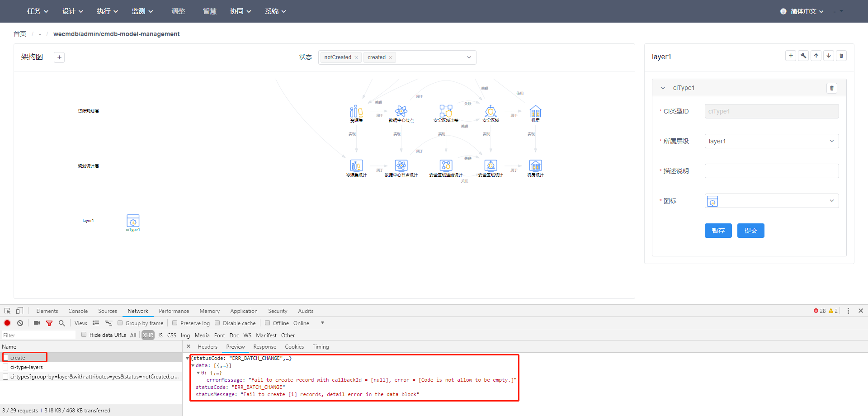
Task: Click the trash icon next to ciType1 header
Action: [x=831, y=88]
